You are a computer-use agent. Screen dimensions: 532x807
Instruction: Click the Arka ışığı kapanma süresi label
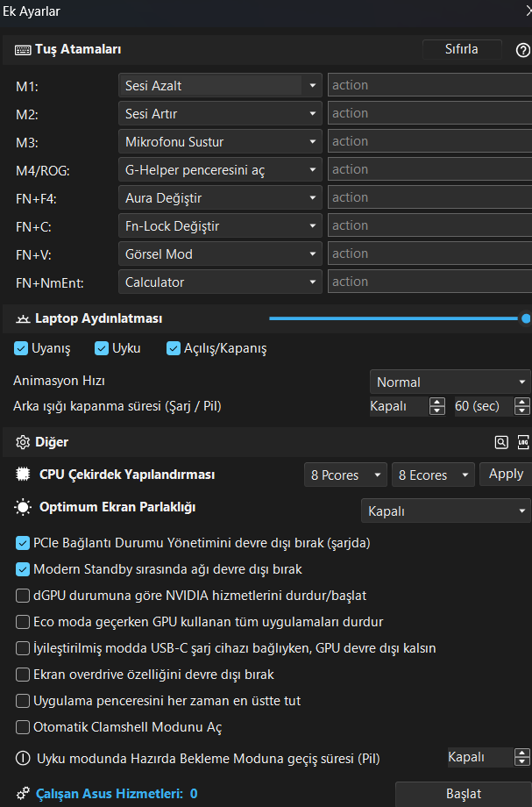click(117, 406)
